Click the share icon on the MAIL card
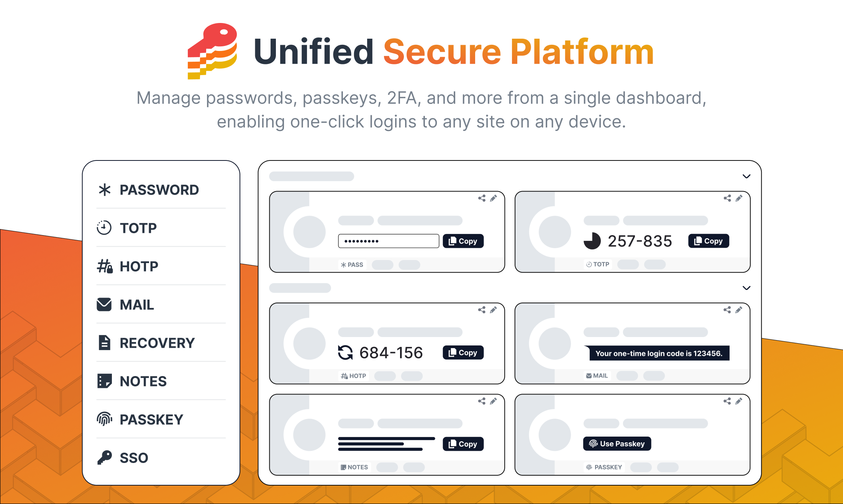 point(727,310)
